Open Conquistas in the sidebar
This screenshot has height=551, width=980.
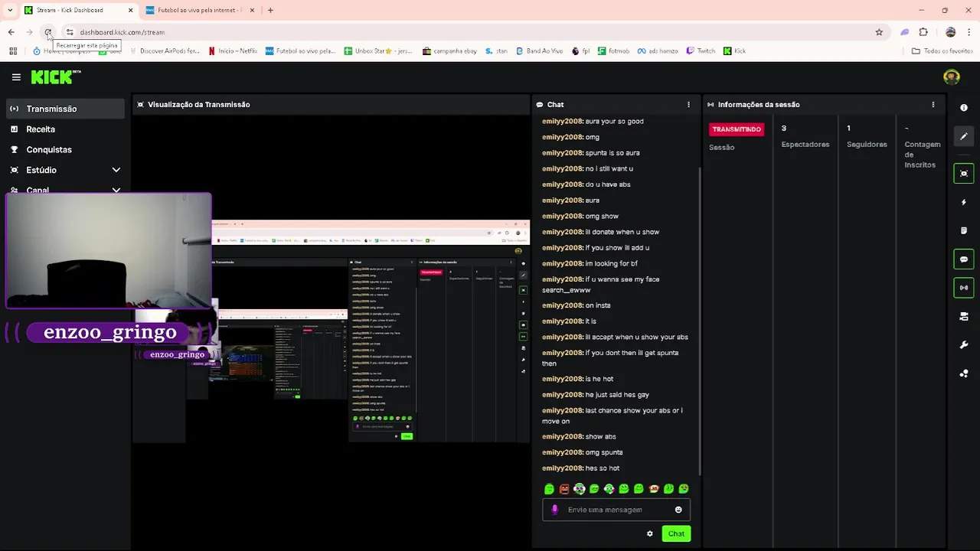tap(66, 149)
